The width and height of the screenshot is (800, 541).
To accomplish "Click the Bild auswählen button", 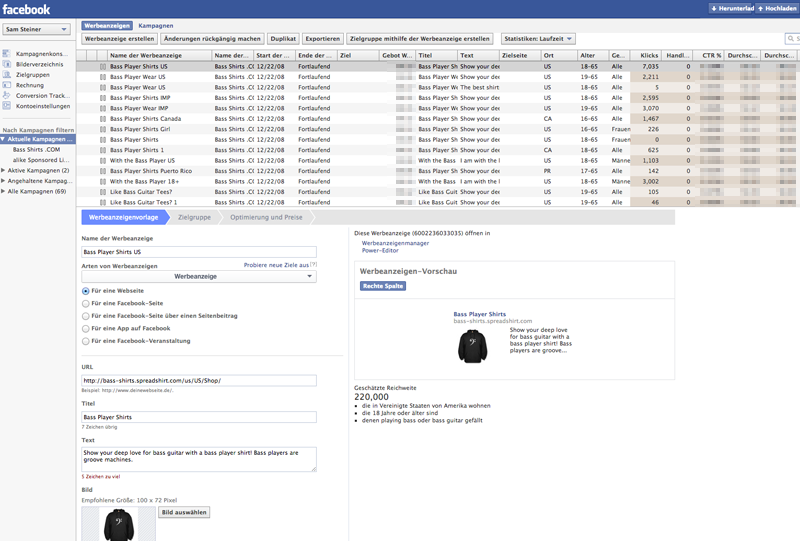I will coord(184,512).
